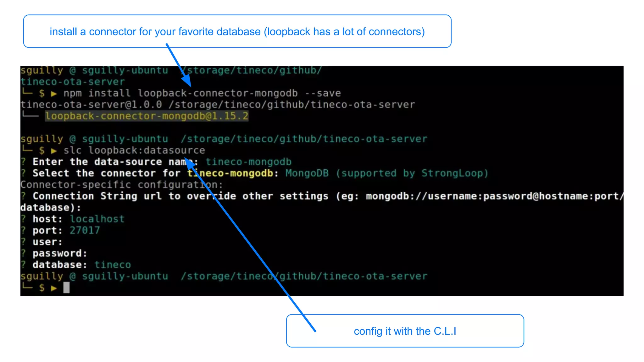
Task: Click the 'host:' prompt label
Action: [47, 219]
